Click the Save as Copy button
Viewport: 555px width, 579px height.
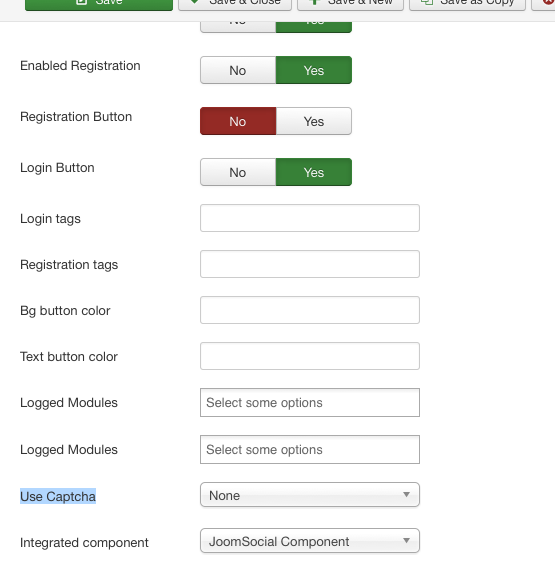tap(467, 4)
